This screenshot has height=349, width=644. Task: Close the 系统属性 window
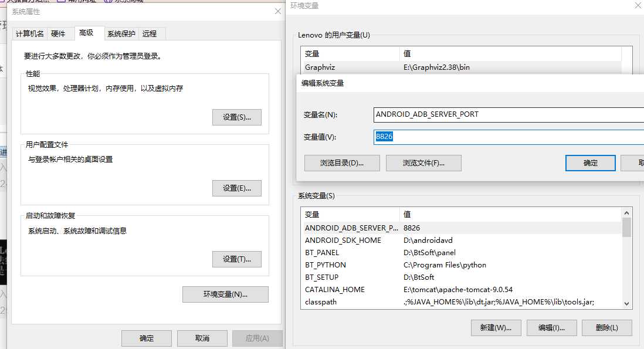click(x=278, y=12)
